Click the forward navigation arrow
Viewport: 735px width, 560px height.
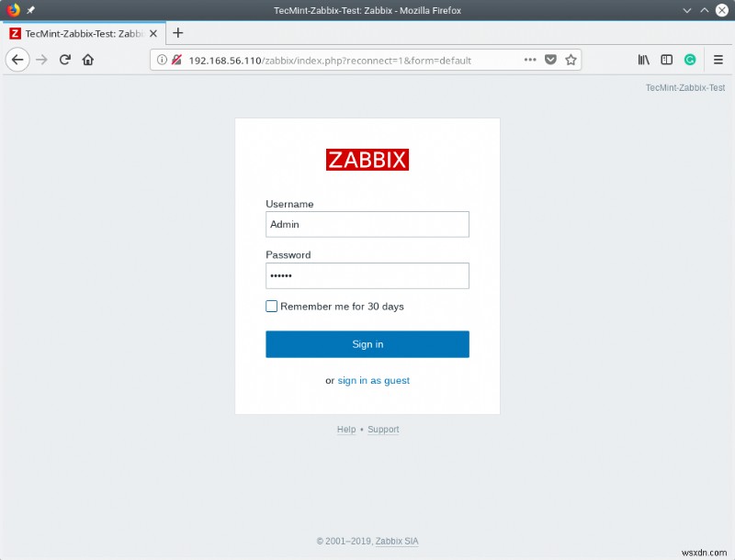click(x=41, y=60)
